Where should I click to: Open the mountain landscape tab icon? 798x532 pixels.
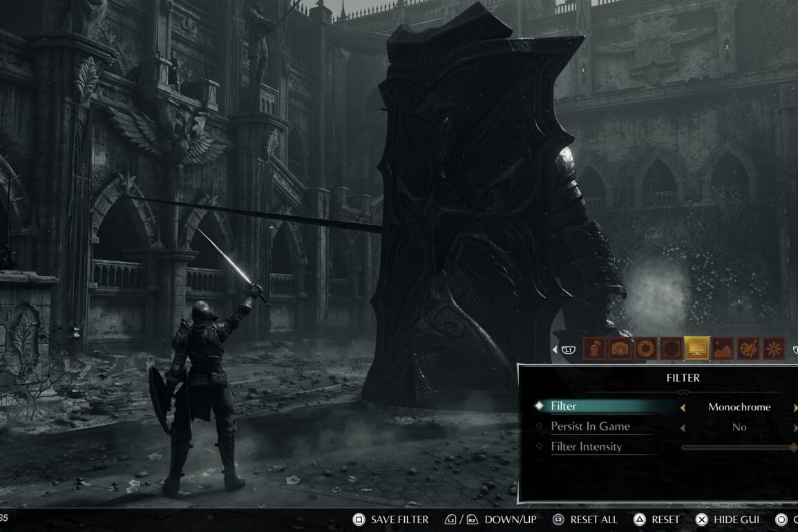coord(723,349)
